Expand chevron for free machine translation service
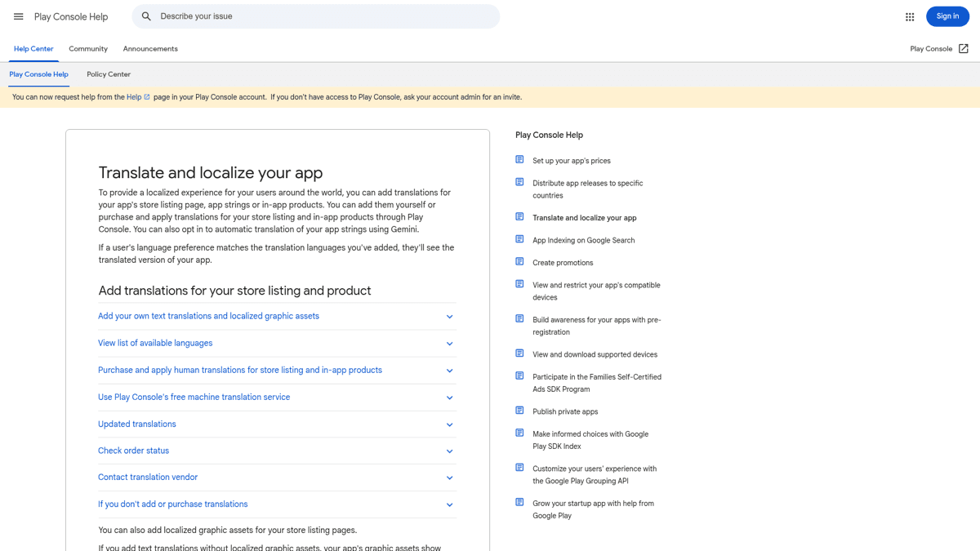Screen dimensions: 980x551 (449, 398)
